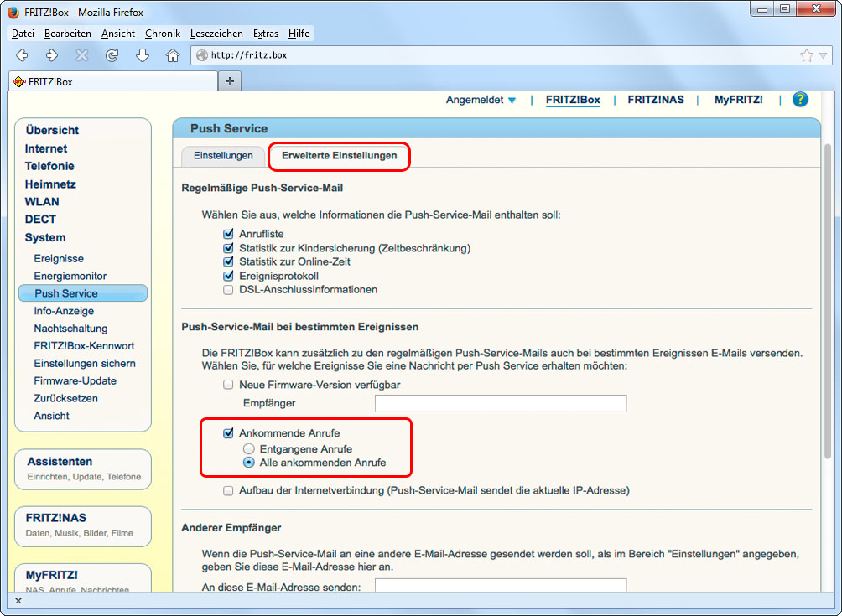Enable DSL-Anschlussinformationen checkbox
This screenshot has height=616, width=842.
click(x=228, y=290)
